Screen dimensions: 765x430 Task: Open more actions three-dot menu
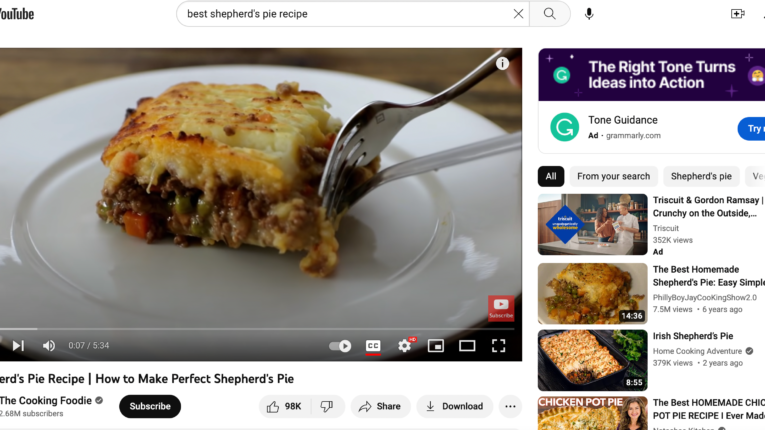[x=510, y=406]
